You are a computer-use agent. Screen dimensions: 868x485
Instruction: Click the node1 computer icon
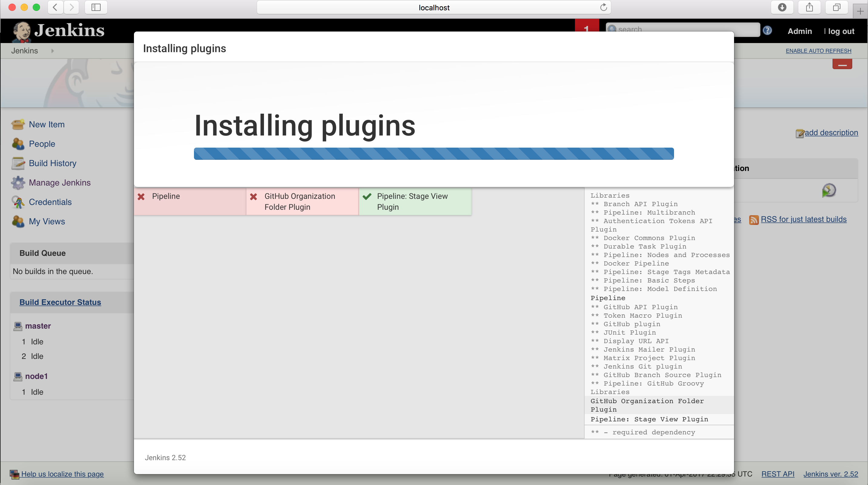pyautogui.click(x=18, y=376)
